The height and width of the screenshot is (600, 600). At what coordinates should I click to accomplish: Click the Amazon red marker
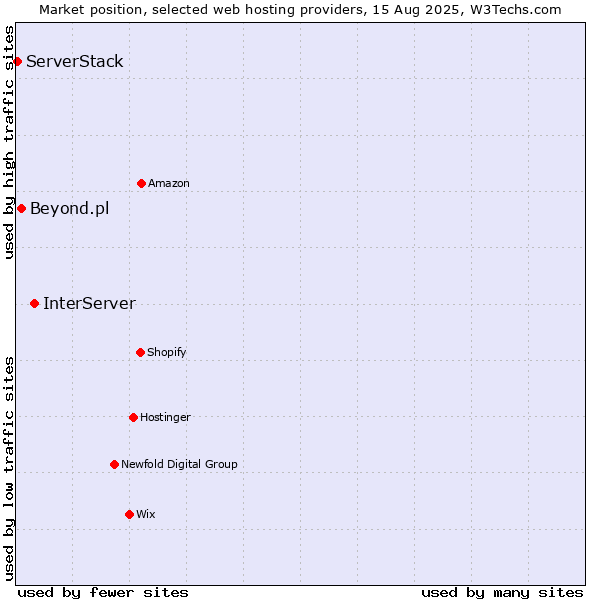[x=141, y=184]
